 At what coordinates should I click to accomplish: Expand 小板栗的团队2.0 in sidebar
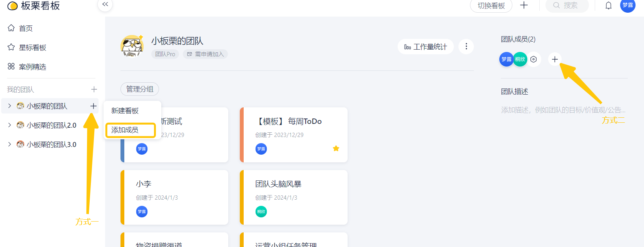coord(10,125)
